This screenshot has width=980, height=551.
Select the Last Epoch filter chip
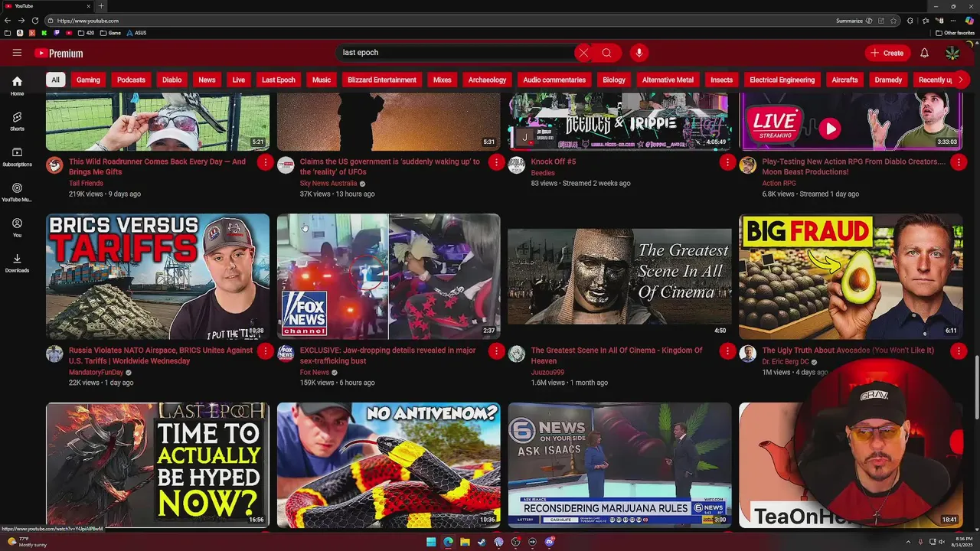(x=278, y=80)
